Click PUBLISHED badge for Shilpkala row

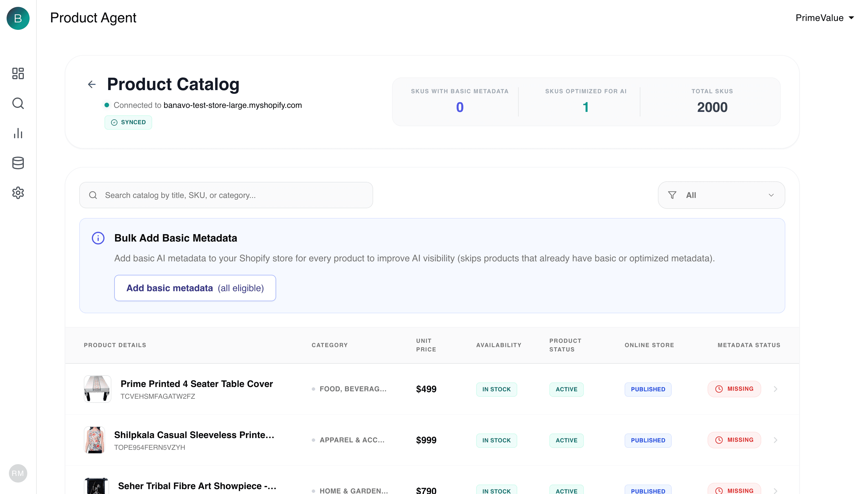click(648, 440)
